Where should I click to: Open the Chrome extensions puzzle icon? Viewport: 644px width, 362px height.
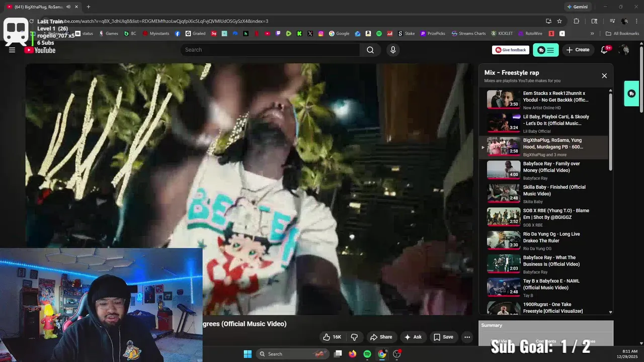click(577, 21)
